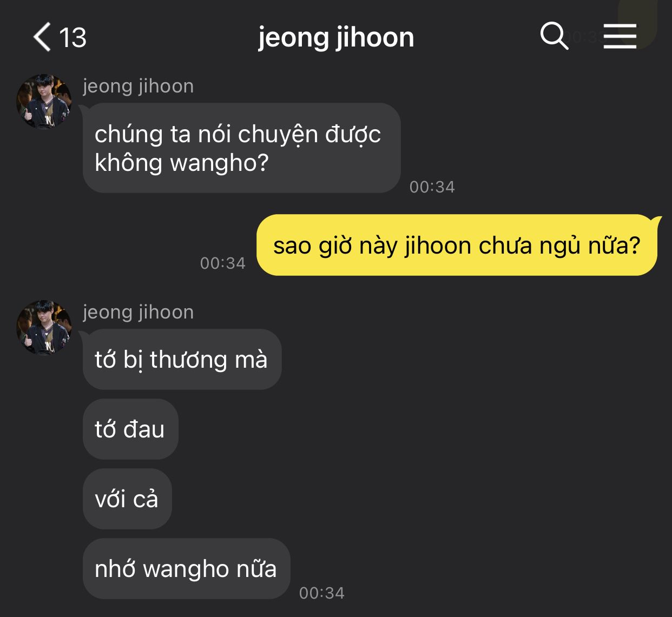
Task: Tap 00:34 timestamp beside first message
Action: pos(432,187)
